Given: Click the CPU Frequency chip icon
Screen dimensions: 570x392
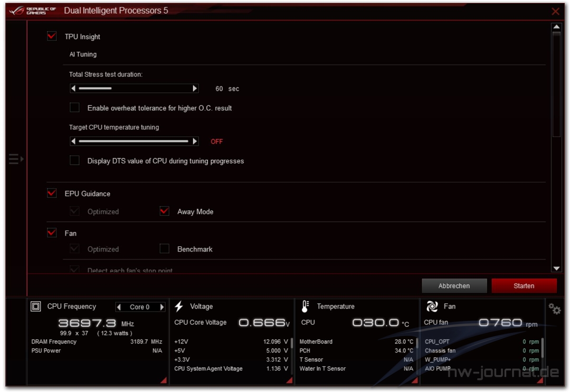Looking at the screenshot, I should click(x=36, y=307).
